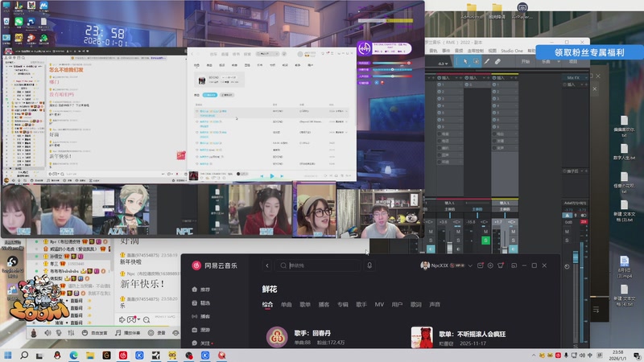The height and width of the screenshot is (362, 644).
Task: Open the mixer sliders icon in voice chat
Action: coord(71,333)
